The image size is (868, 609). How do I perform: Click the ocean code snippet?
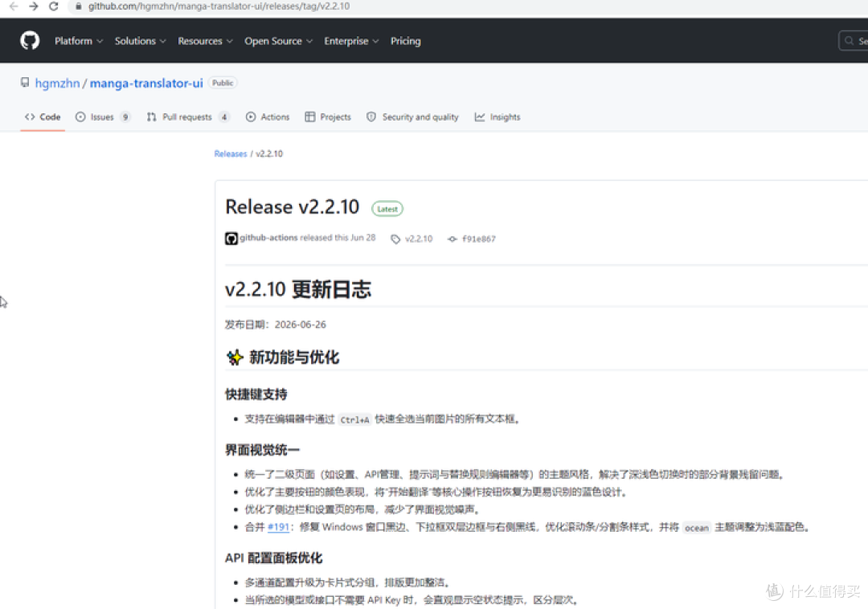click(696, 527)
